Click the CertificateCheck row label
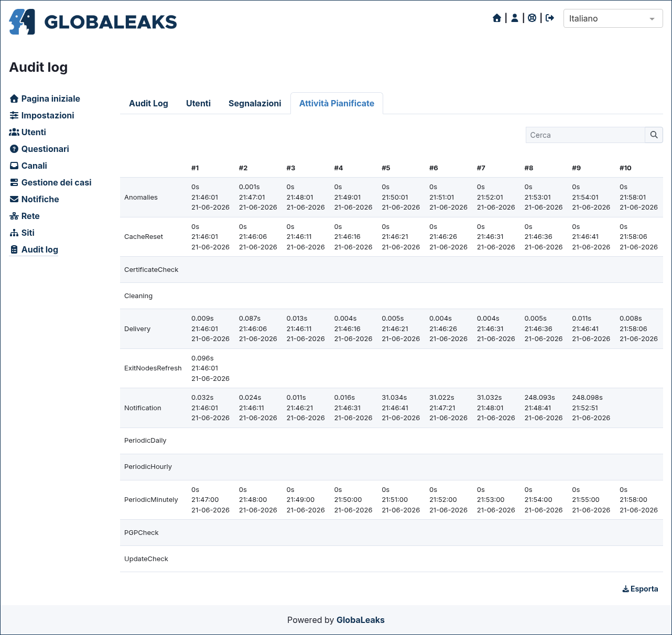This screenshot has height=635, width=672. [x=151, y=270]
